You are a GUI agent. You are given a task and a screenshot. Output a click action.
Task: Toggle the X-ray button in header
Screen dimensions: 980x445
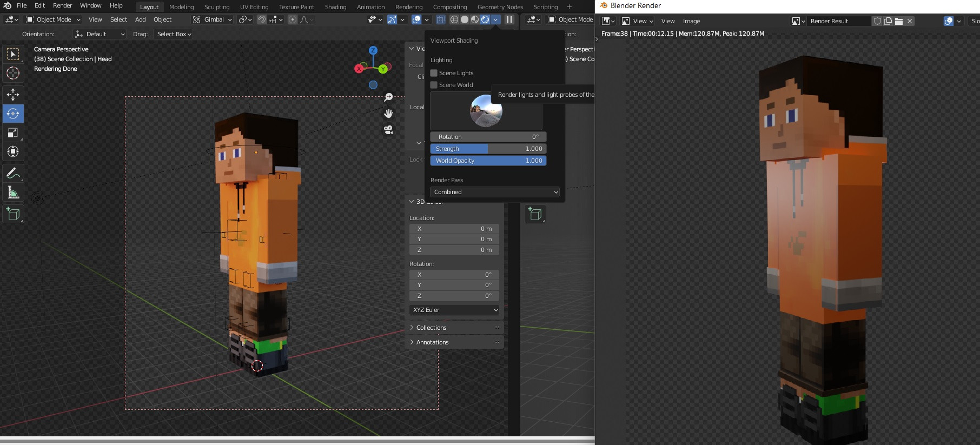tap(441, 19)
